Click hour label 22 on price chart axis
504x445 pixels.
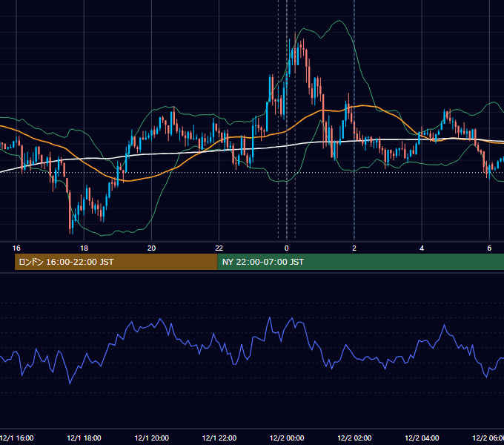point(219,248)
